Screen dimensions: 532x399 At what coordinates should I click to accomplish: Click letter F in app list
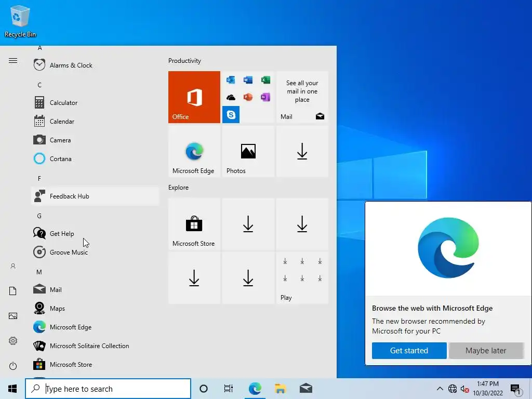point(39,179)
